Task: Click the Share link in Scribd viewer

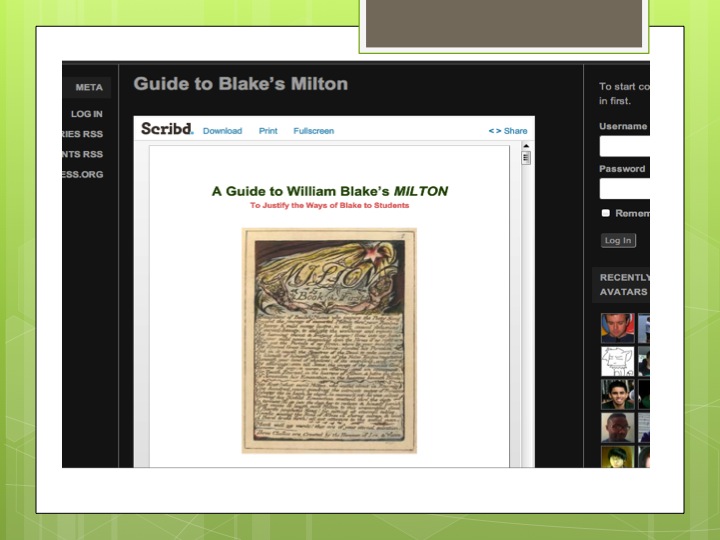Action: (x=508, y=131)
